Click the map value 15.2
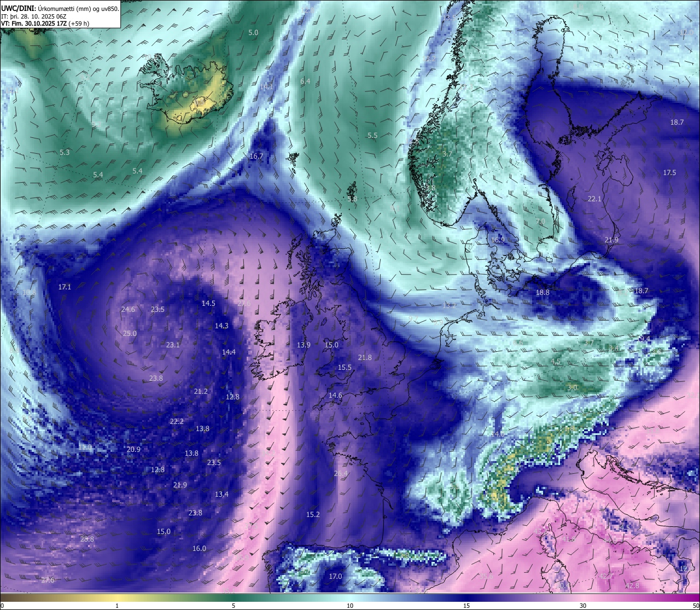The width and height of the screenshot is (700, 610). point(313,515)
